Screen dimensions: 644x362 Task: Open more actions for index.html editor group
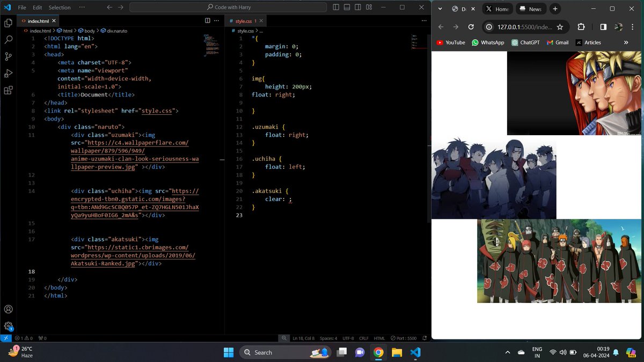[x=218, y=20]
